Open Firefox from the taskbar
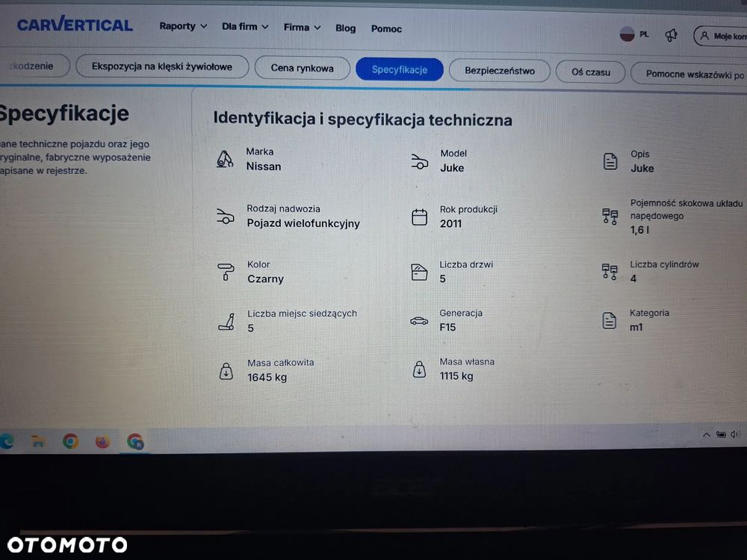The width and height of the screenshot is (747, 560). pyautogui.click(x=102, y=442)
